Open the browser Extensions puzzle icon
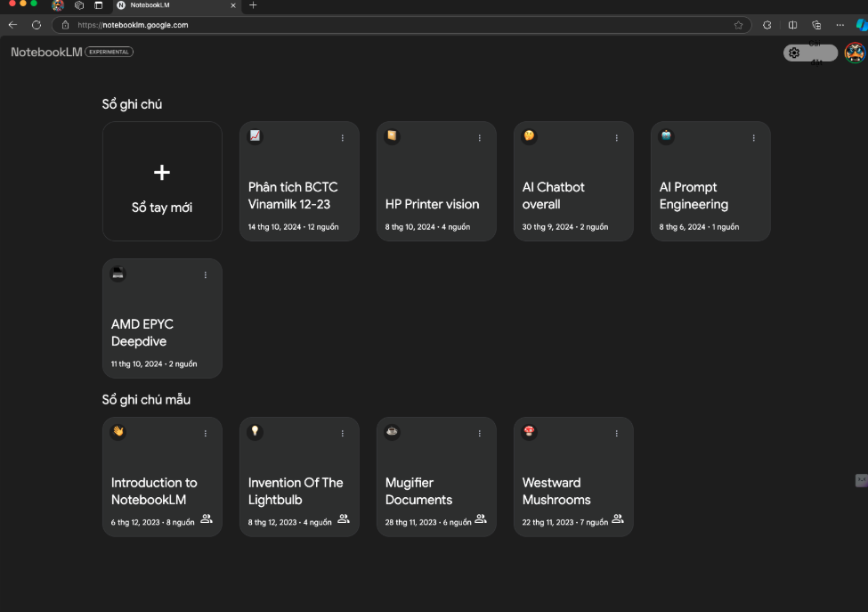 [767, 25]
